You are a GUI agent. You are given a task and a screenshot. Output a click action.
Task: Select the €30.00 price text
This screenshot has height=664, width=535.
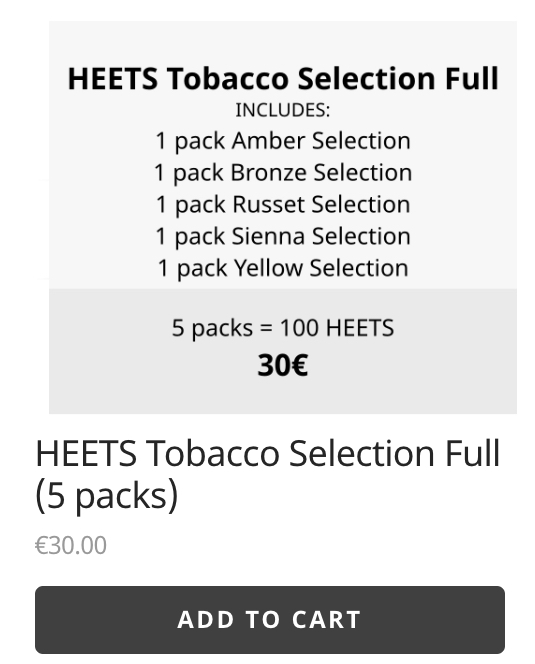[71, 545]
